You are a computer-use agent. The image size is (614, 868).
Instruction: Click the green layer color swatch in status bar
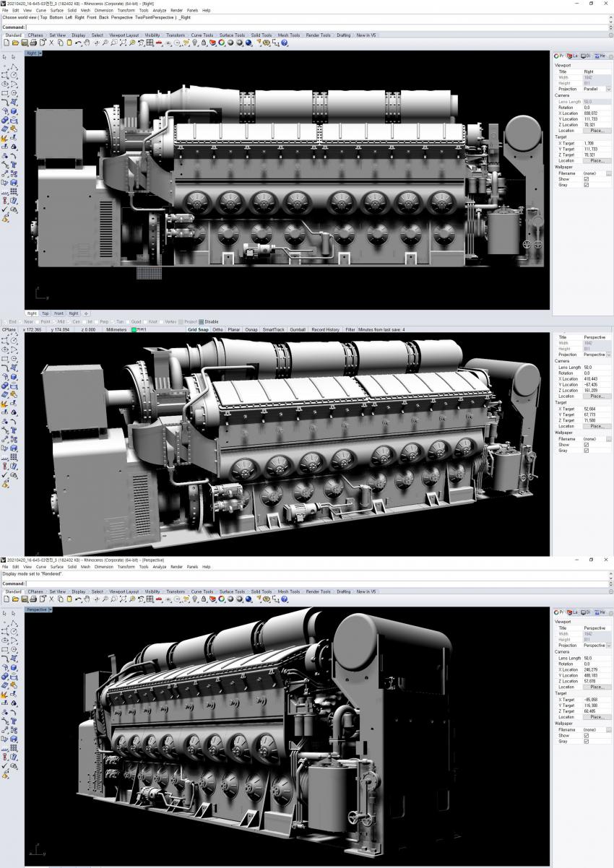[x=134, y=329]
